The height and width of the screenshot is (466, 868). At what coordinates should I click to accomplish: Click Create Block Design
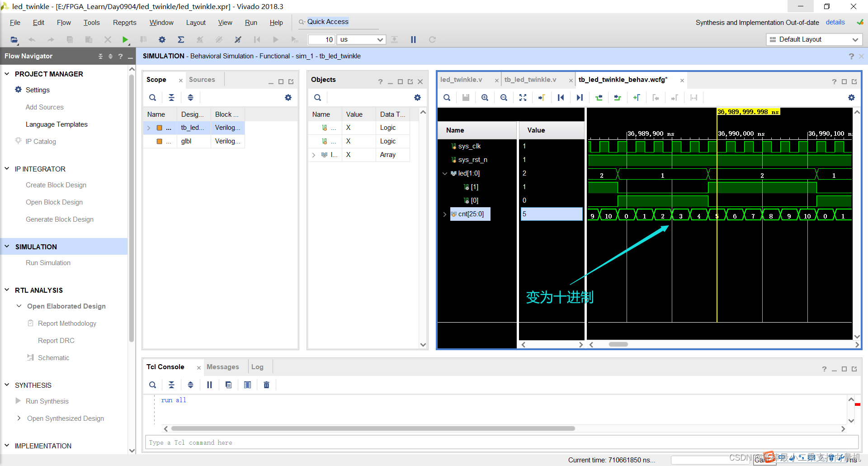tap(56, 185)
